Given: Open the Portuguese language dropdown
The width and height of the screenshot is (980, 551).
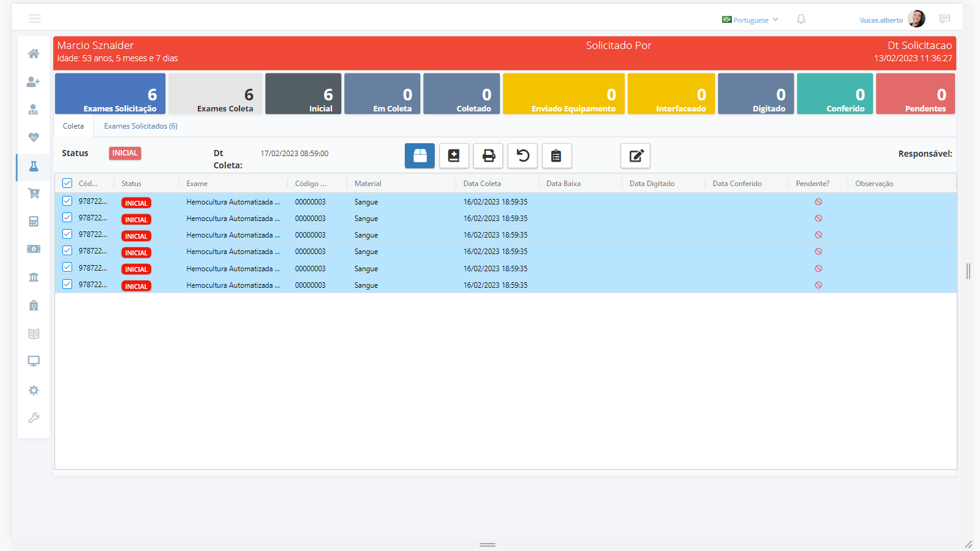Looking at the screenshot, I should pyautogui.click(x=750, y=20).
